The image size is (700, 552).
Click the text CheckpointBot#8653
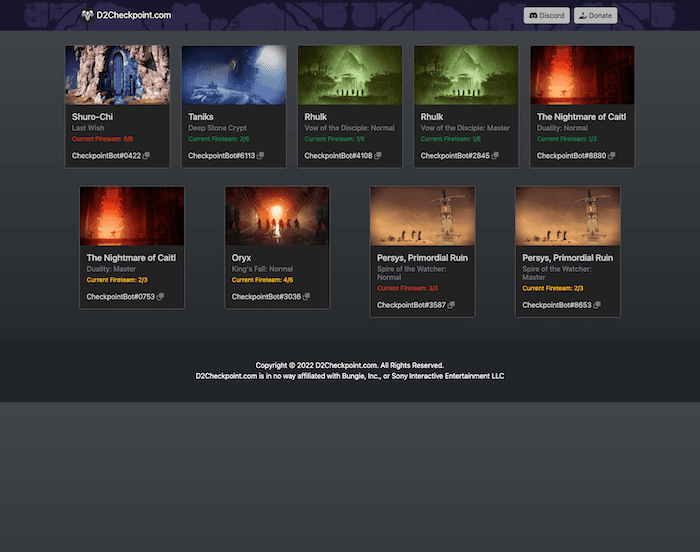point(557,305)
